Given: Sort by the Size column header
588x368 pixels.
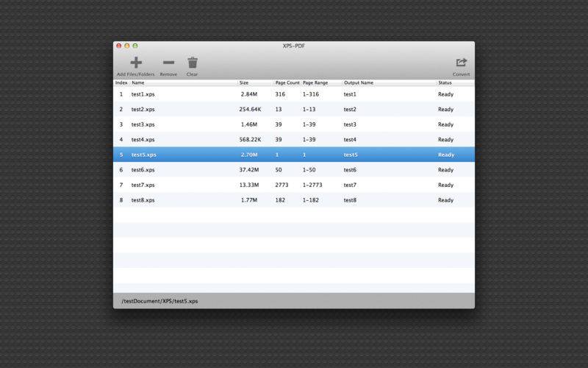Looking at the screenshot, I should (x=244, y=82).
